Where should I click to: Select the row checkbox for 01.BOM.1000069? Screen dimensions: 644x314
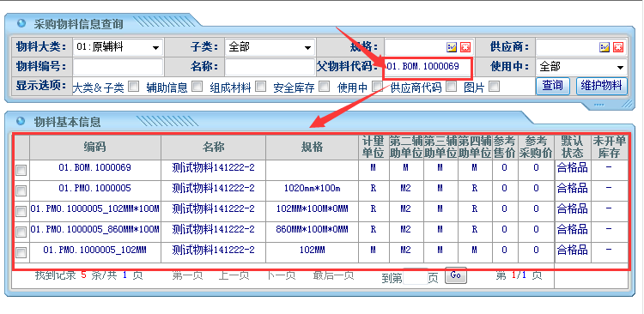coord(21,170)
